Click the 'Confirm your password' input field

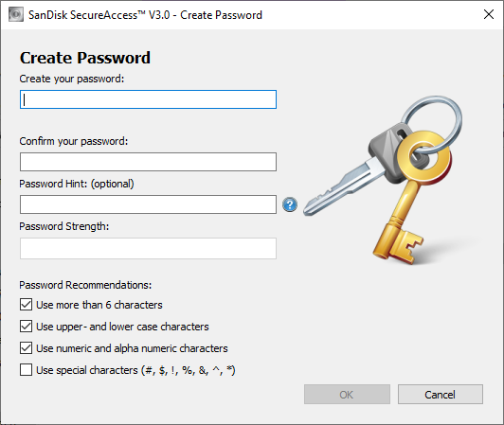(x=148, y=162)
